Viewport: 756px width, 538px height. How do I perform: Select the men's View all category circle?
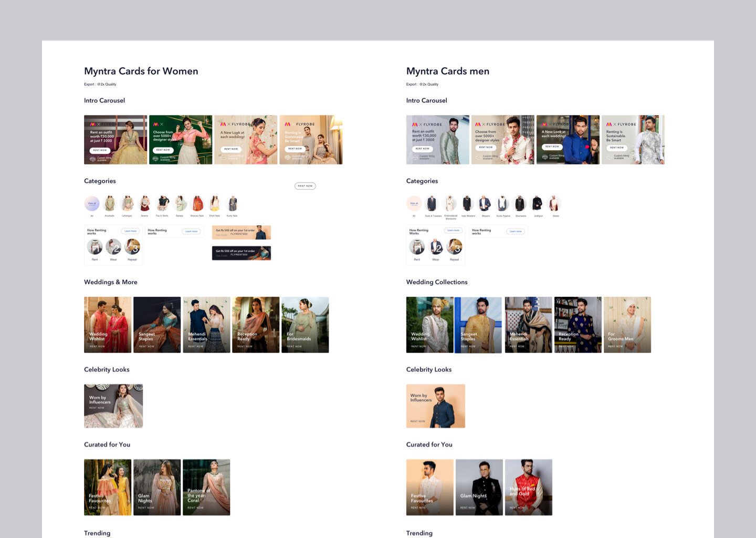414,203
